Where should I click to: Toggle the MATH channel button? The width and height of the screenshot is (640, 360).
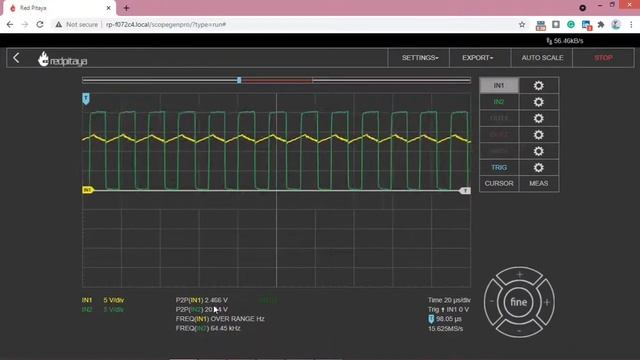tap(499, 151)
